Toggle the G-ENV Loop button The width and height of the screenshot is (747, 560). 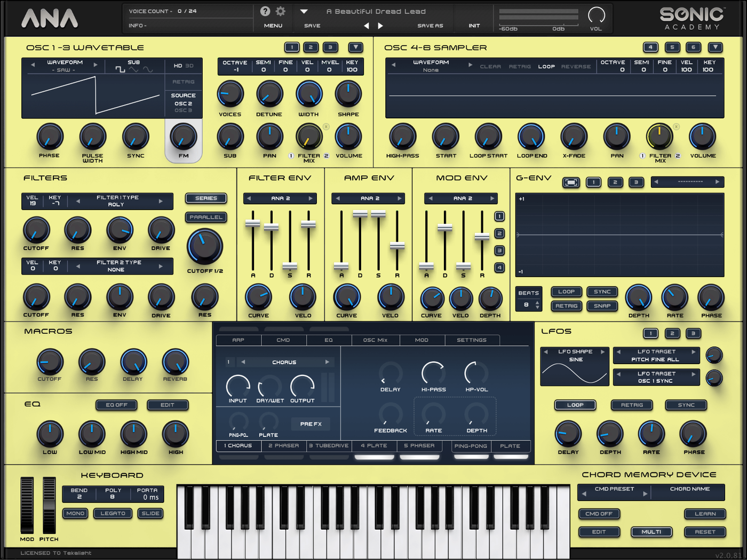566,292
